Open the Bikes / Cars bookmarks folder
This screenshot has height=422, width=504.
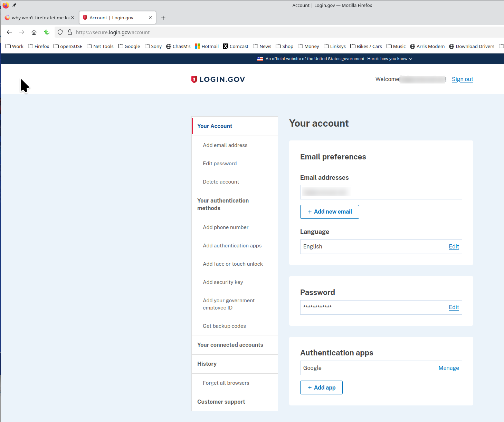[x=366, y=46]
